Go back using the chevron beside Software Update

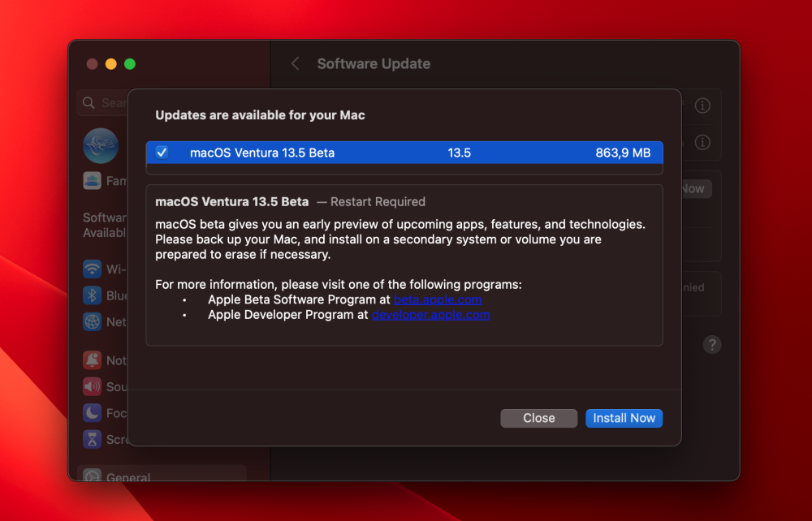[296, 63]
